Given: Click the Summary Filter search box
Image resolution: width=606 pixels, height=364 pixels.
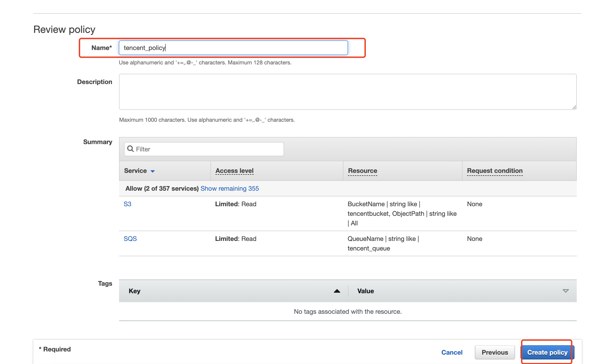Looking at the screenshot, I should 209,149.
